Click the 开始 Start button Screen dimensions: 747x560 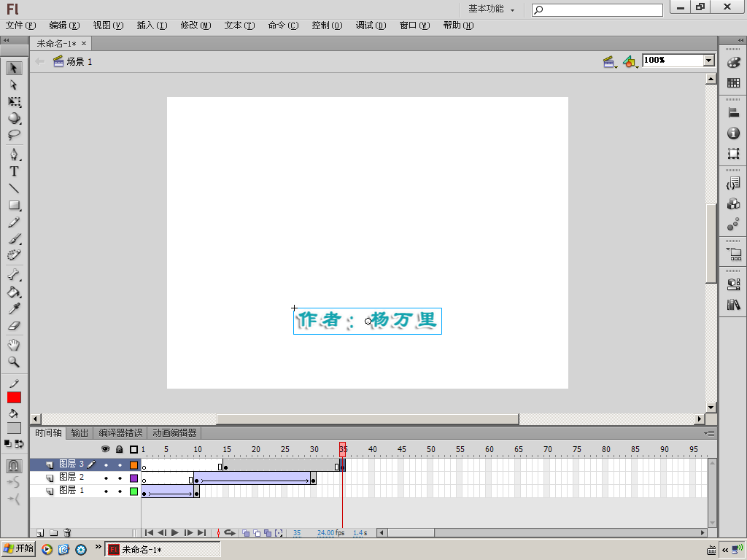pos(18,548)
